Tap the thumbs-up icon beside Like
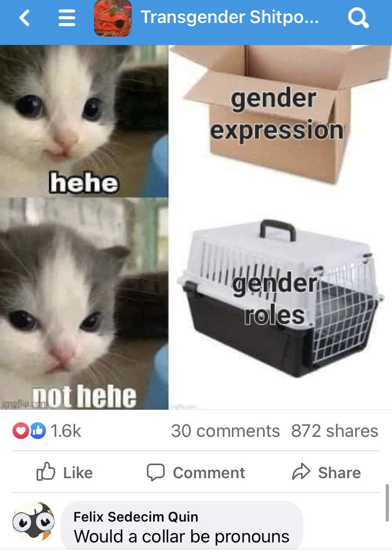 [x=46, y=471]
